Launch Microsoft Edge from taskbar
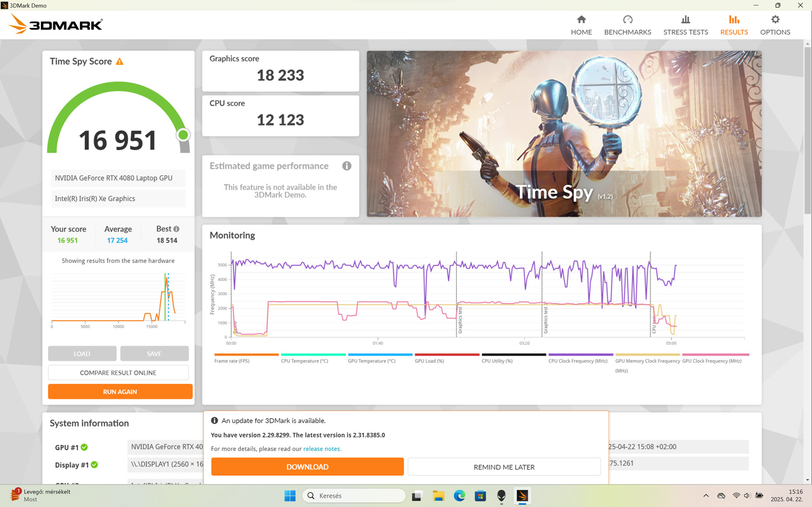 click(459, 496)
